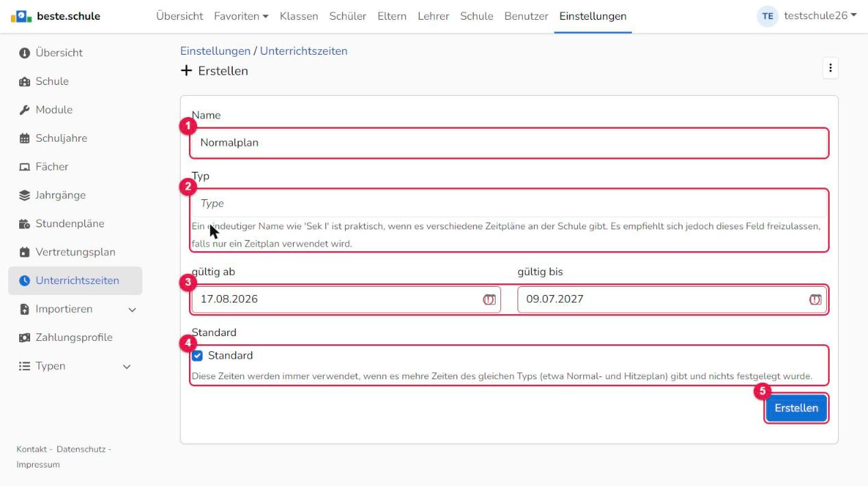Select Stundenpläne label in sidebar

click(70, 224)
